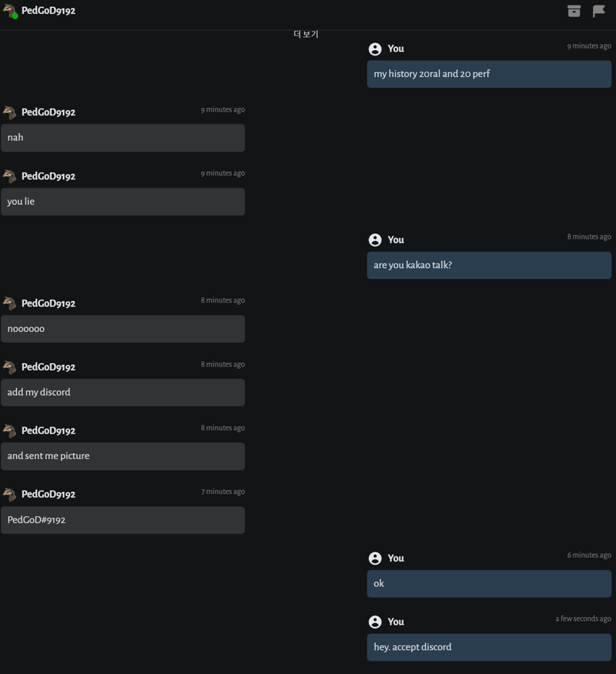Click PedGoD9192 avatar above 'PedGoD#9192' message

click(x=9, y=495)
